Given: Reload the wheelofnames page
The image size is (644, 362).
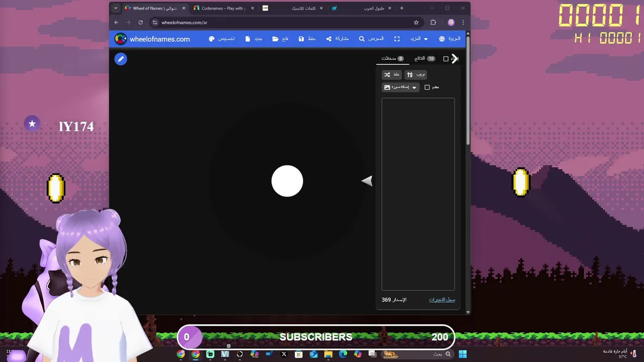Looking at the screenshot, I should (140, 23).
